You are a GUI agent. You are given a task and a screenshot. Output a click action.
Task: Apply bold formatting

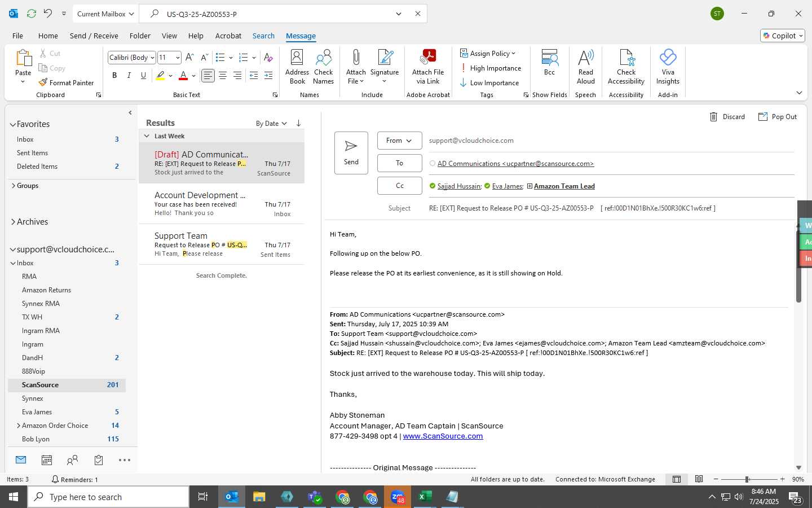coord(114,76)
